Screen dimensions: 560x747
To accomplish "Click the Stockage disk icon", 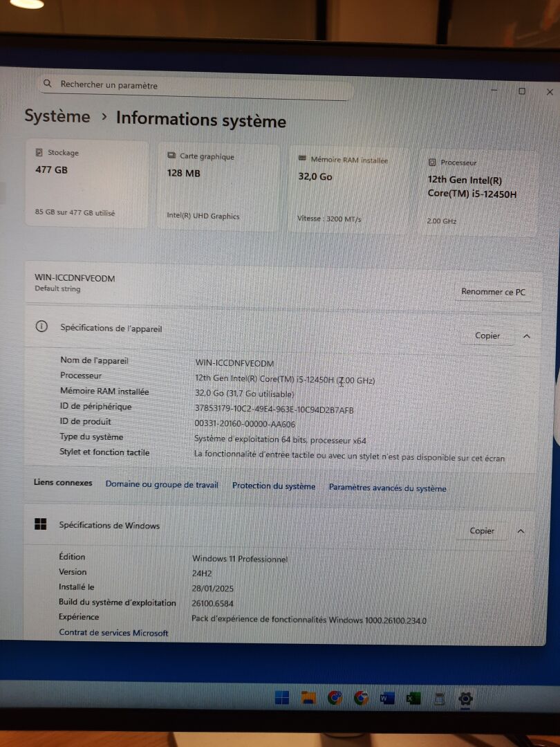I will [39, 152].
